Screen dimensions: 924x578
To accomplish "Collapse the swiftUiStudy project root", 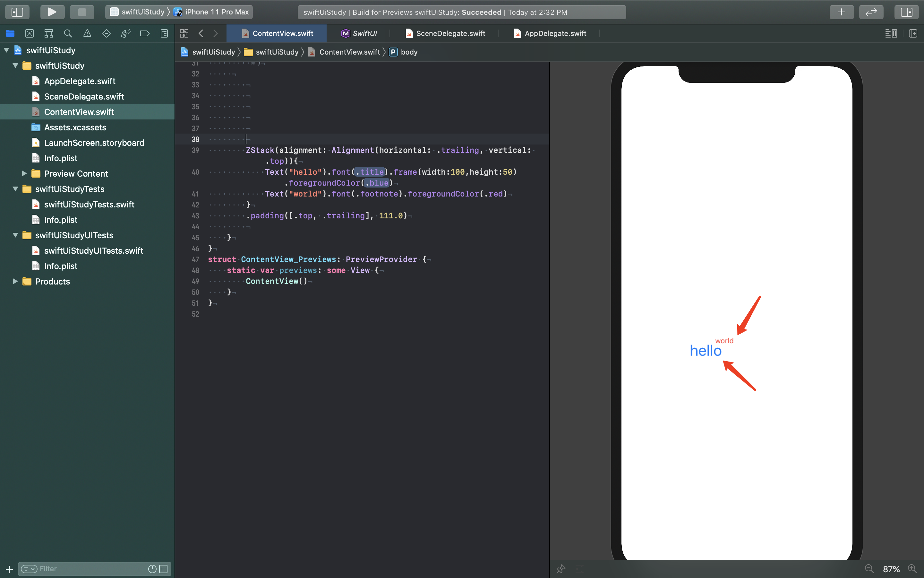I will [6, 50].
